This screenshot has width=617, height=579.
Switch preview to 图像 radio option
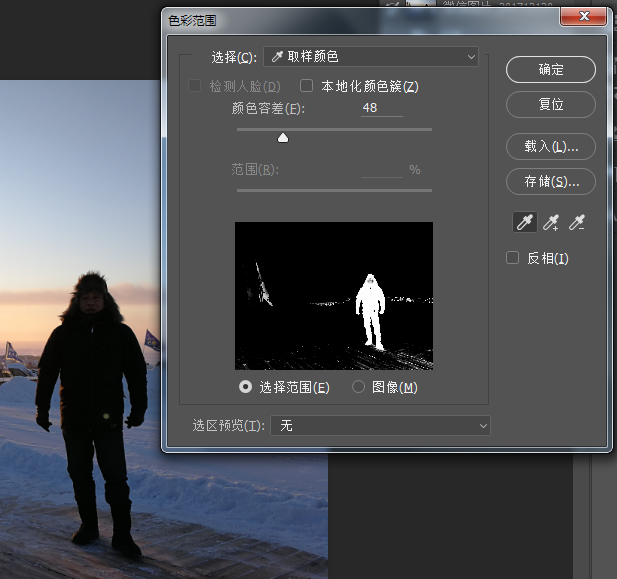359,387
